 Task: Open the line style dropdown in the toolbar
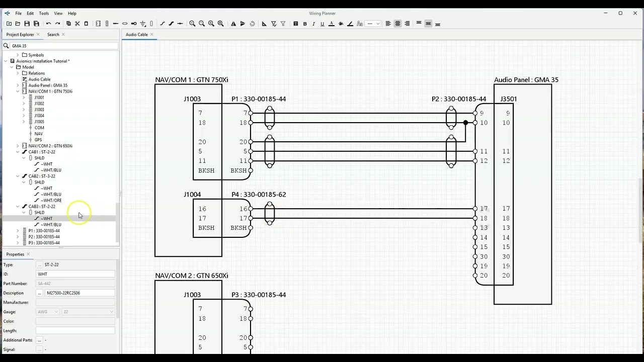click(x=373, y=24)
